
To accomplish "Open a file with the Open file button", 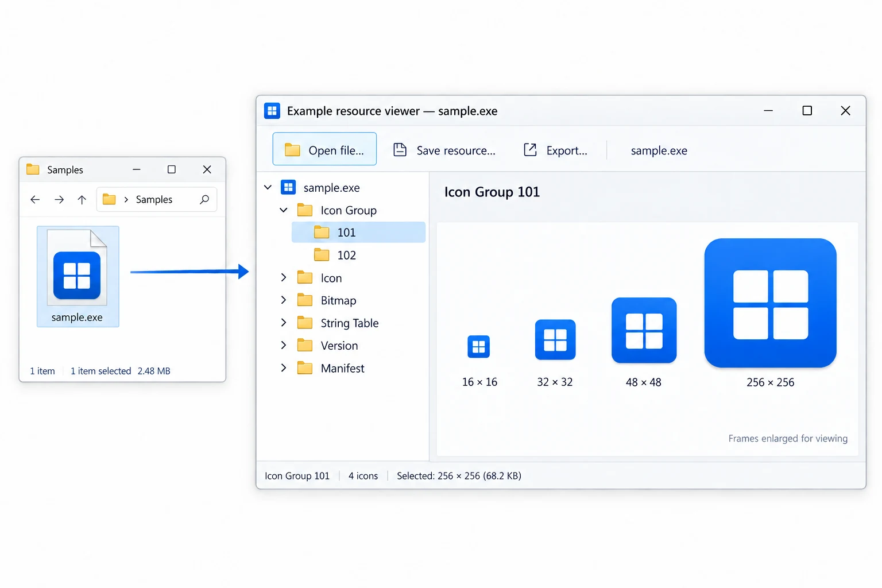I will pos(324,149).
